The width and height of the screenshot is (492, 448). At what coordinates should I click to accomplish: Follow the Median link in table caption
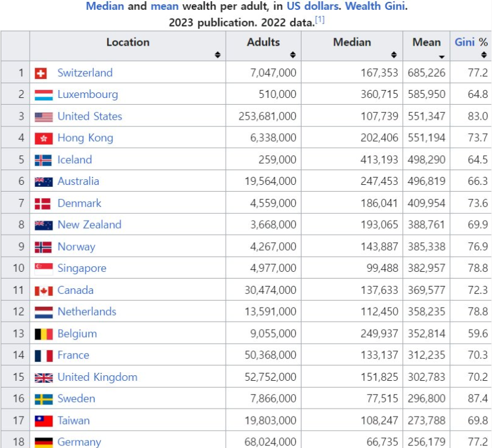(x=105, y=7)
